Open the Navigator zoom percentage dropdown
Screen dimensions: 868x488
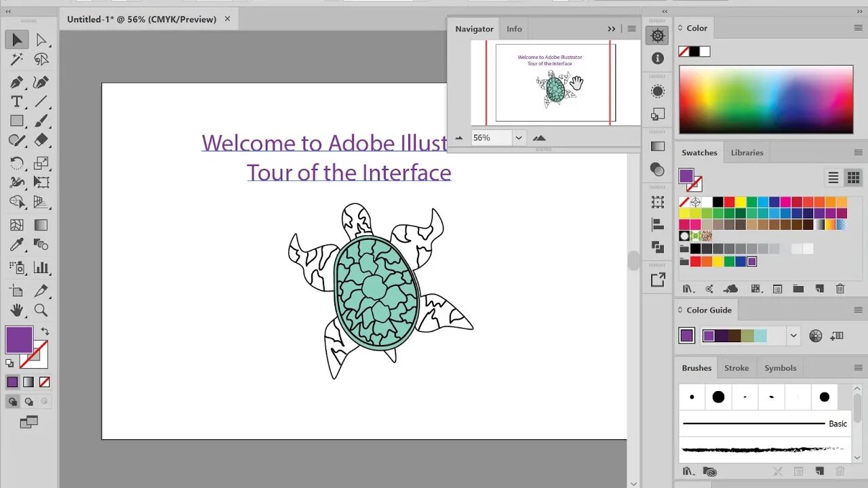(x=519, y=138)
